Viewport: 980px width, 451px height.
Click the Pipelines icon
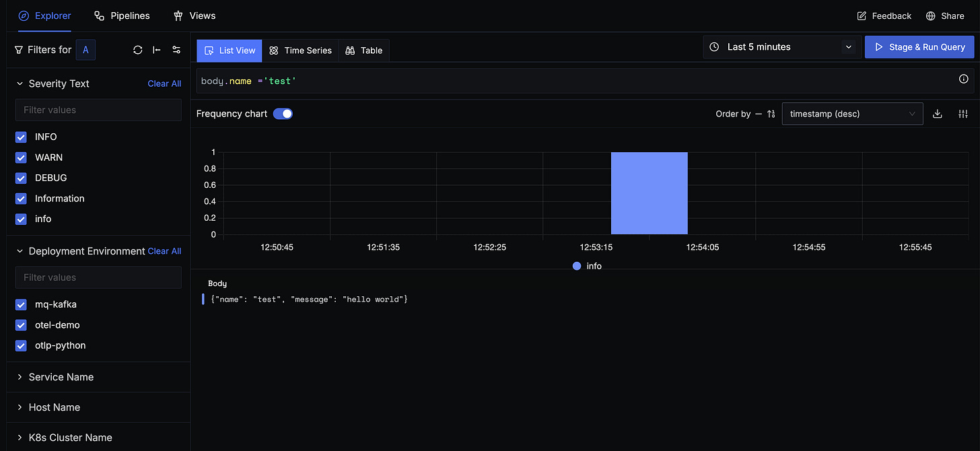click(x=99, y=15)
